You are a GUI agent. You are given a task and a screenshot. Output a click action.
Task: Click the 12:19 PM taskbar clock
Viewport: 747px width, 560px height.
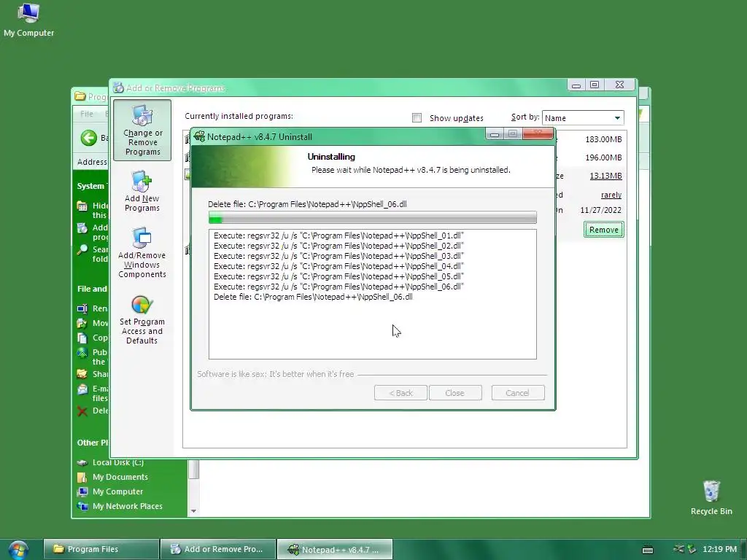719,549
